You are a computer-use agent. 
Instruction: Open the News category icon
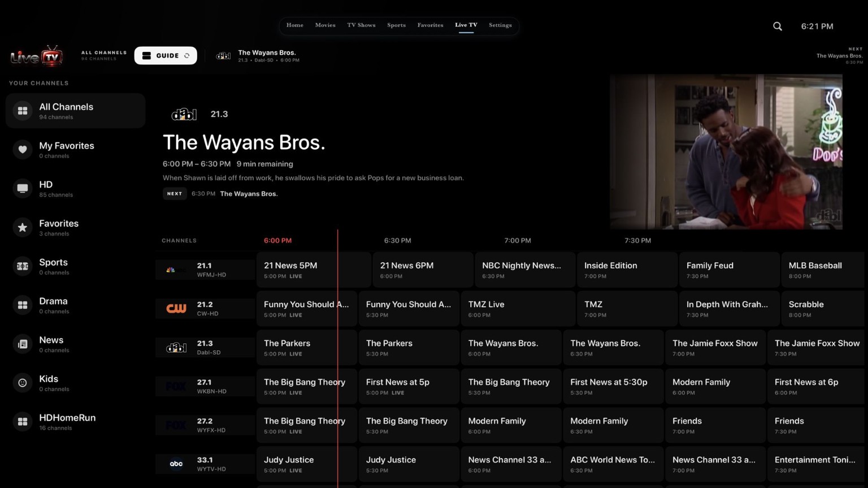click(x=23, y=344)
